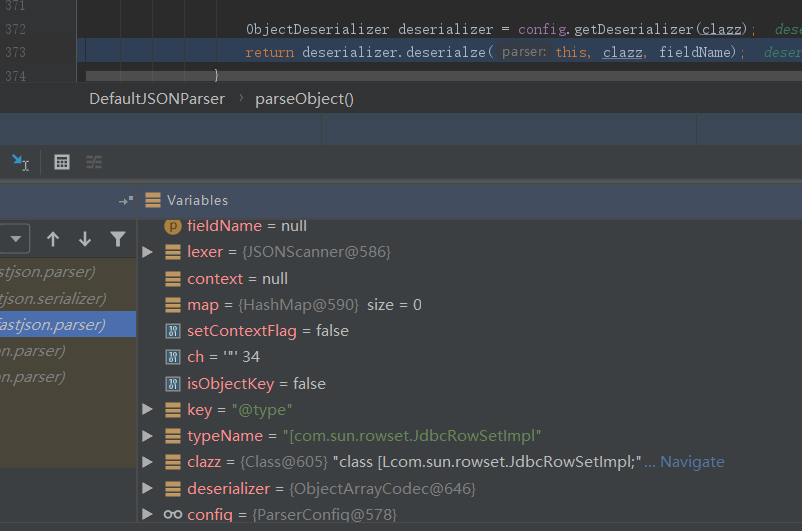
Task: Click the DefaultJSONParser breadcrumb
Action: coord(156,98)
